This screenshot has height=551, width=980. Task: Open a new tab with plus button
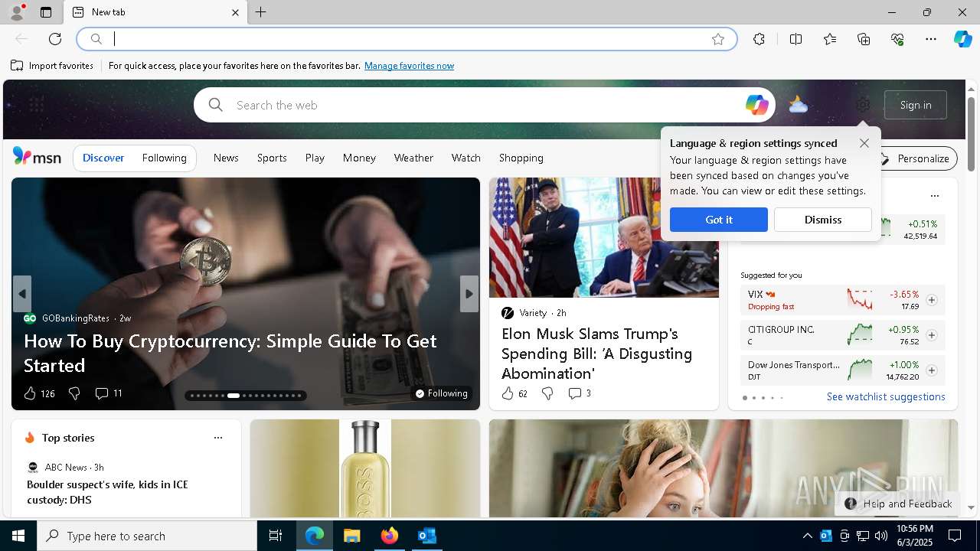(x=261, y=12)
